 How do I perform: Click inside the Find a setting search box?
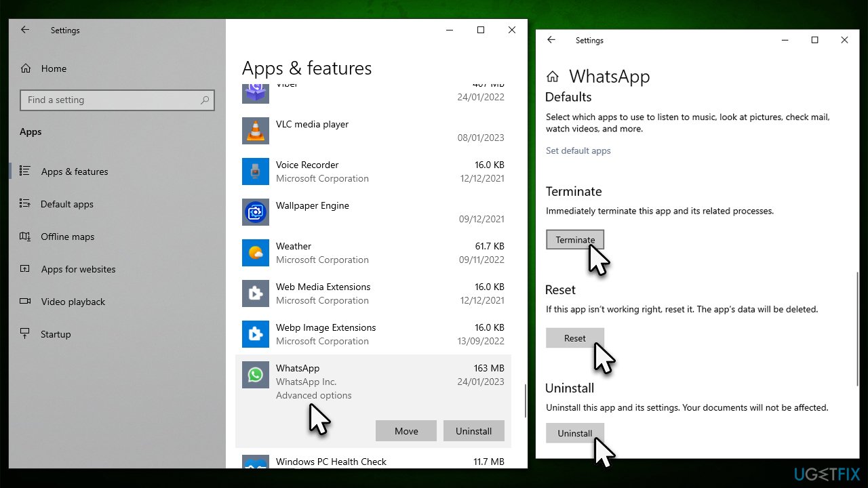[x=117, y=100]
